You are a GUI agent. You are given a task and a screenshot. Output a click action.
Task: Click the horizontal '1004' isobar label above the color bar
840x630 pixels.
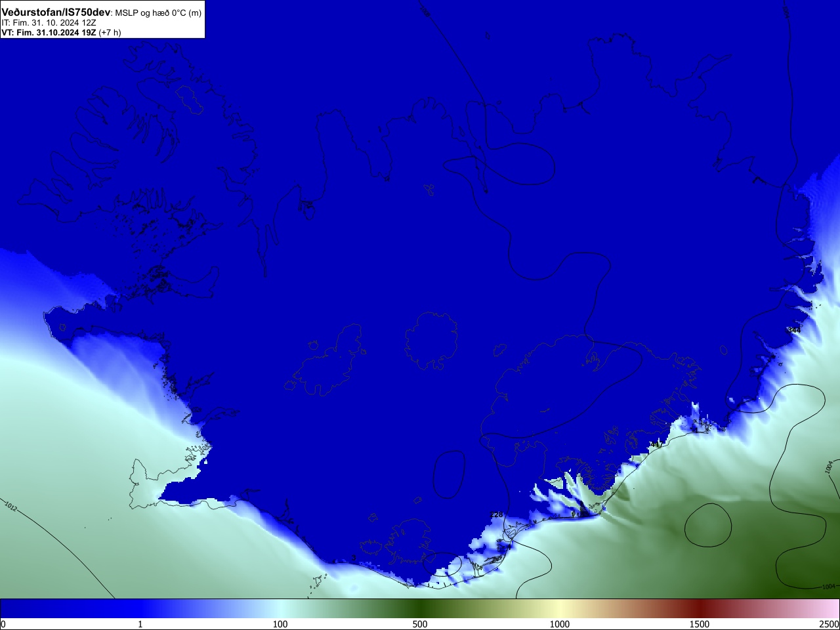point(829,587)
